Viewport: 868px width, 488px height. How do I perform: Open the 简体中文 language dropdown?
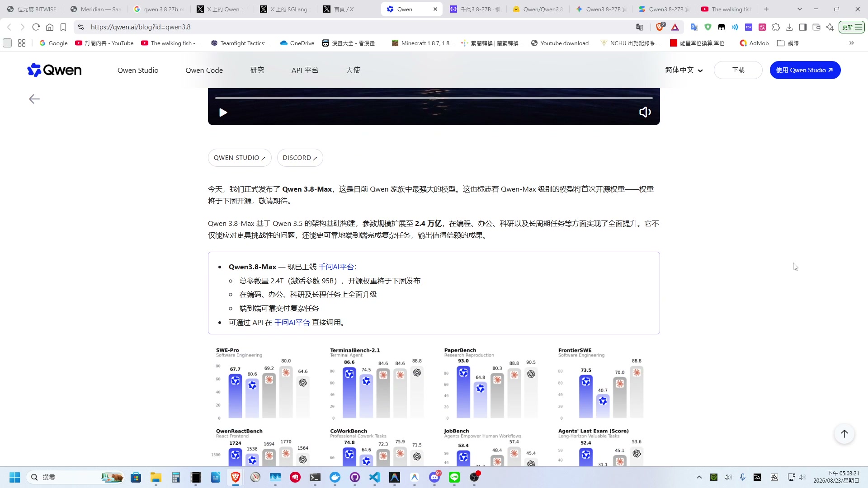684,70
